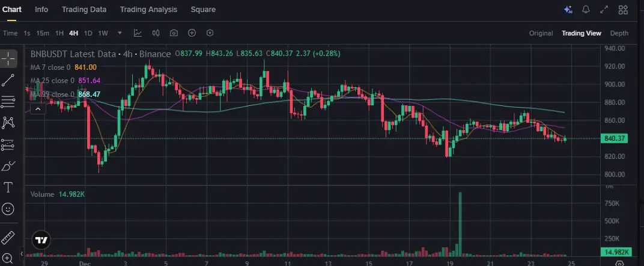Select the 1D time interval
Image resolution: width=644 pixels, height=266 pixels.
(88, 33)
